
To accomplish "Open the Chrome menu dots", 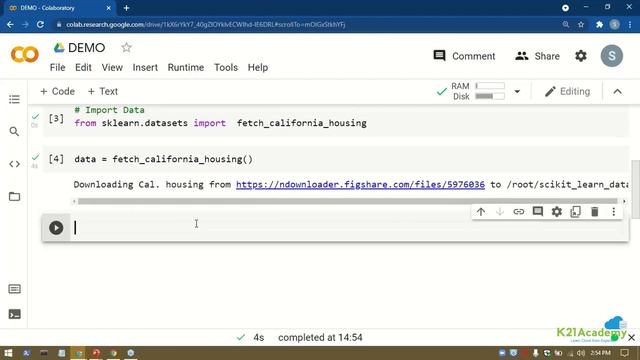I will pyautogui.click(x=630, y=24).
